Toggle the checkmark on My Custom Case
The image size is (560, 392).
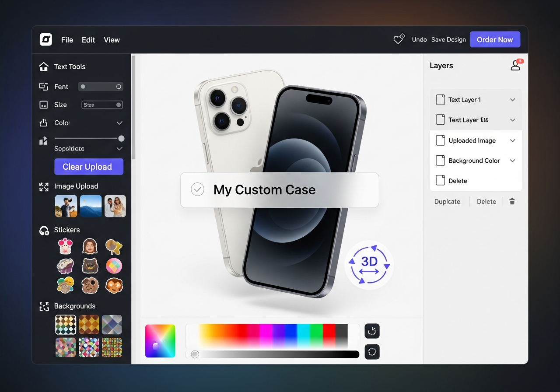coord(197,189)
